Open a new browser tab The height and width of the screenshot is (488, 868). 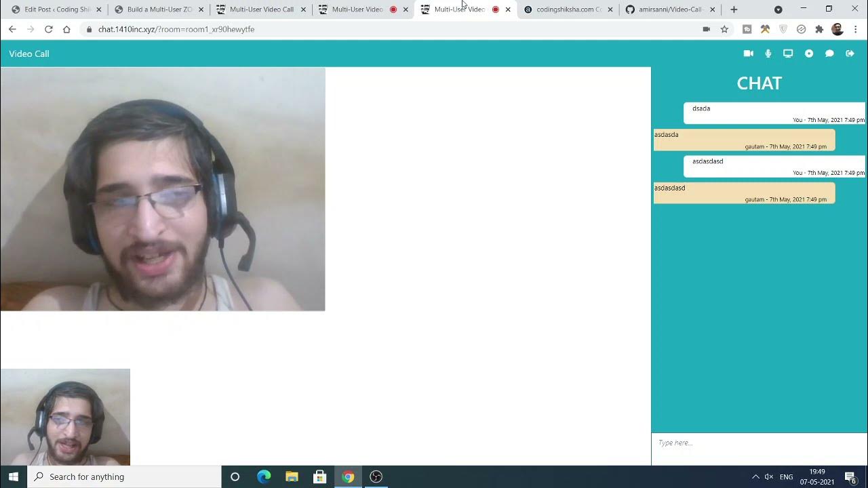(x=734, y=9)
